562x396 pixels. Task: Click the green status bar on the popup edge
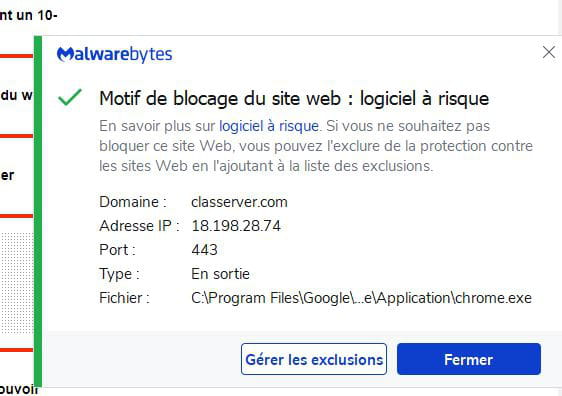[x=38, y=211]
